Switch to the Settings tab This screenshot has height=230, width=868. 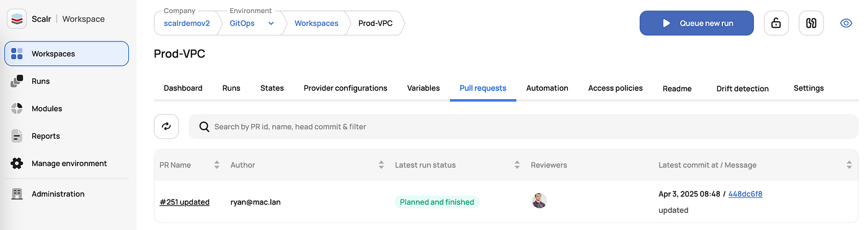click(x=808, y=88)
